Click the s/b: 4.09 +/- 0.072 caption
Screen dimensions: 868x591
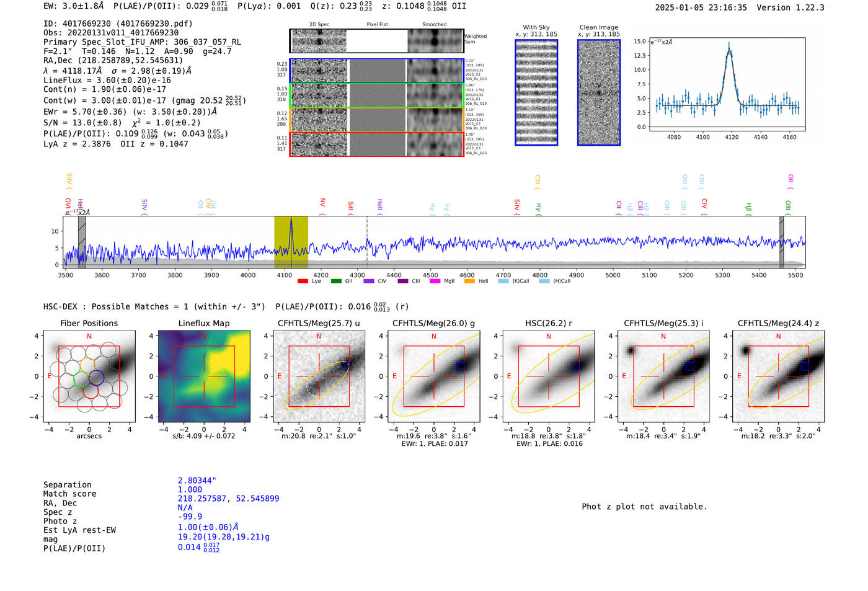(204, 436)
